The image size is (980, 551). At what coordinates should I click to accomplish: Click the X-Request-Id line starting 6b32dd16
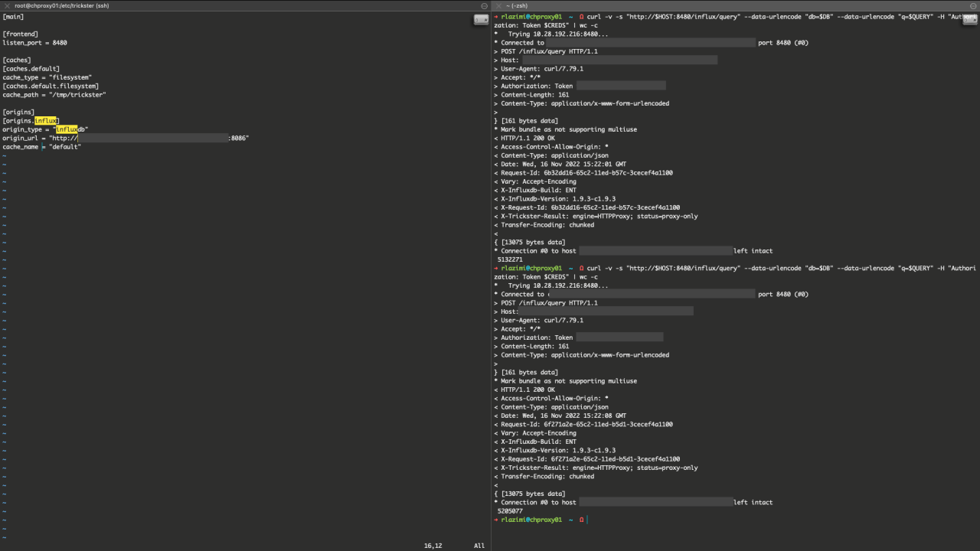click(586, 207)
